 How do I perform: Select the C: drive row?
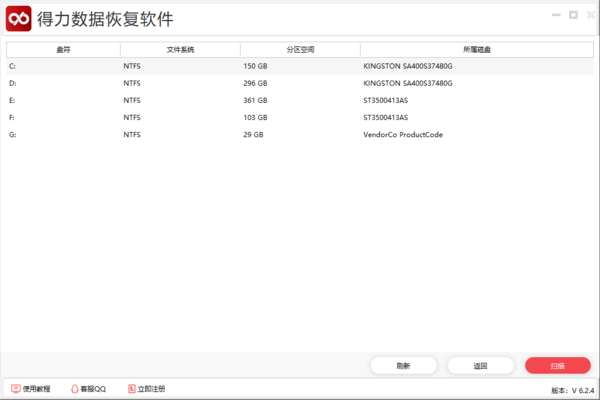click(x=300, y=66)
